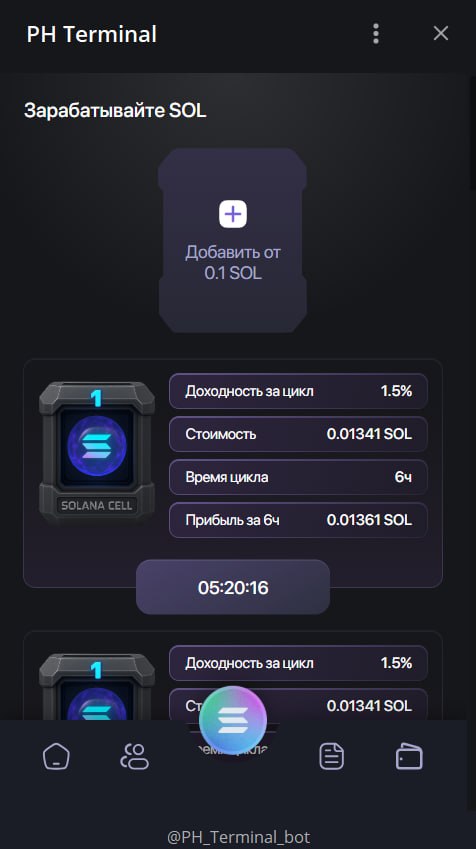Click first cell's 'Стоимость' 0.01341 SOL row

point(298,434)
